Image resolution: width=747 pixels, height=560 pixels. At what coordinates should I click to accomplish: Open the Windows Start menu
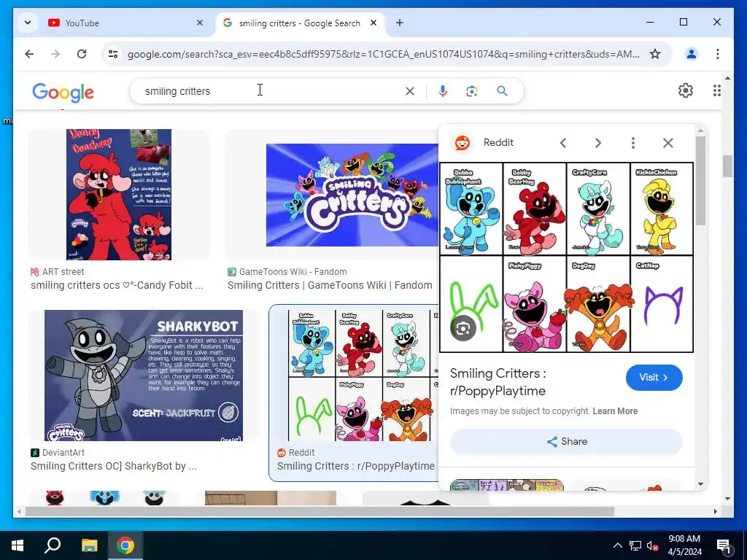18,545
